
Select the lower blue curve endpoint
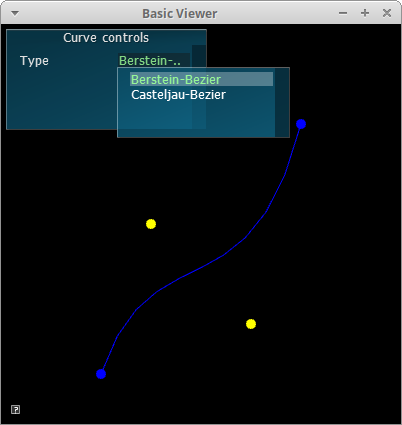pos(101,374)
